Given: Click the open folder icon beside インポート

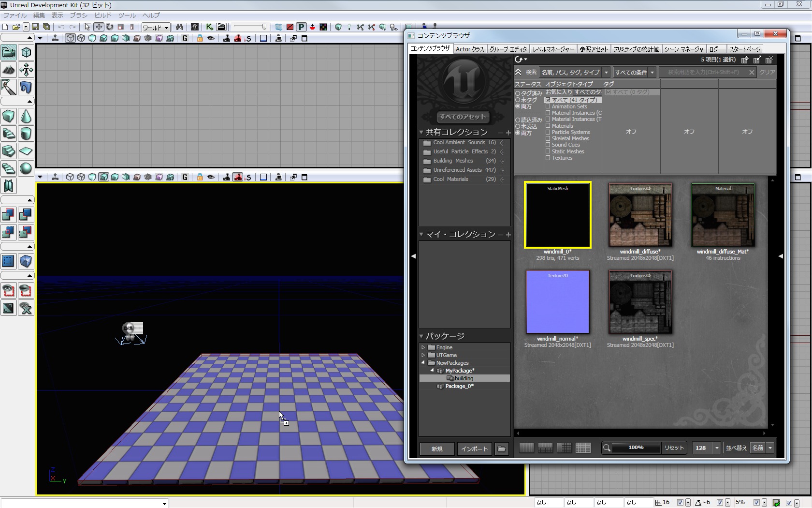Looking at the screenshot, I should coord(502,449).
